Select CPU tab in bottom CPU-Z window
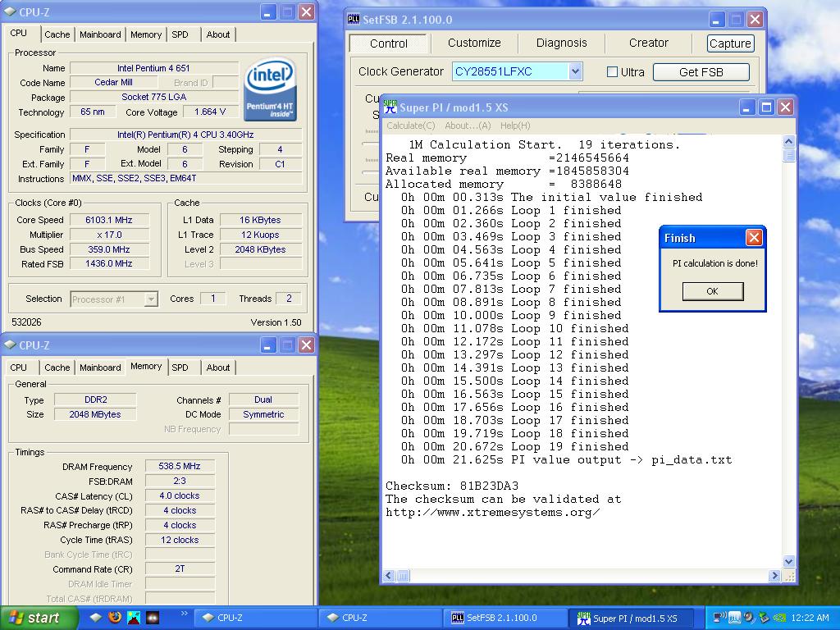Viewport: 840px width, 630px height. point(18,367)
